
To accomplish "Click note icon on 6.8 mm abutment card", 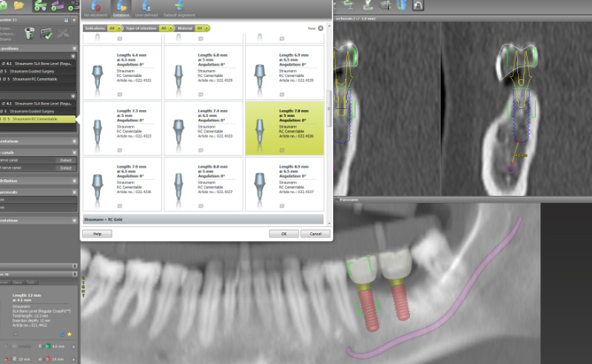I will pos(201,95).
